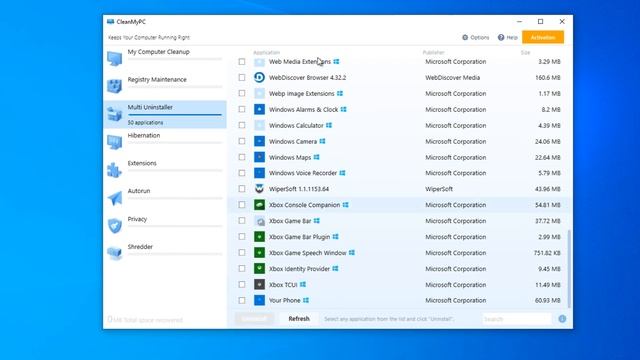Image resolution: width=640 pixels, height=360 pixels.
Task: Click the Xbox Game Bar app icon
Action: tap(259, 221)
